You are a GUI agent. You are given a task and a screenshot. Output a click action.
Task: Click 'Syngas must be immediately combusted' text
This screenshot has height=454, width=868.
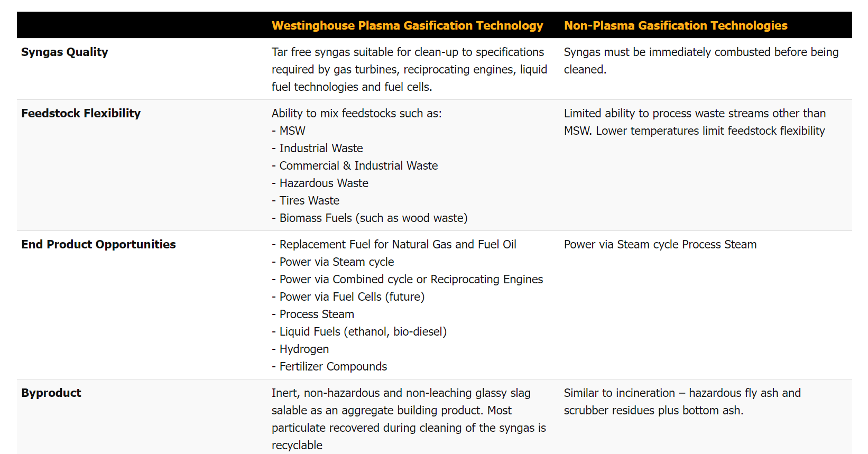coord(700,52)
